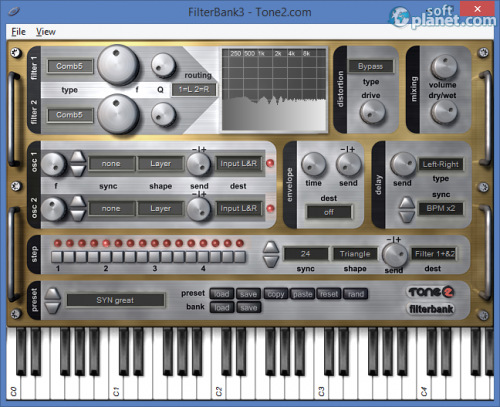Open osc 2 sync selector none
500x407 pixels.
(111, 209)
